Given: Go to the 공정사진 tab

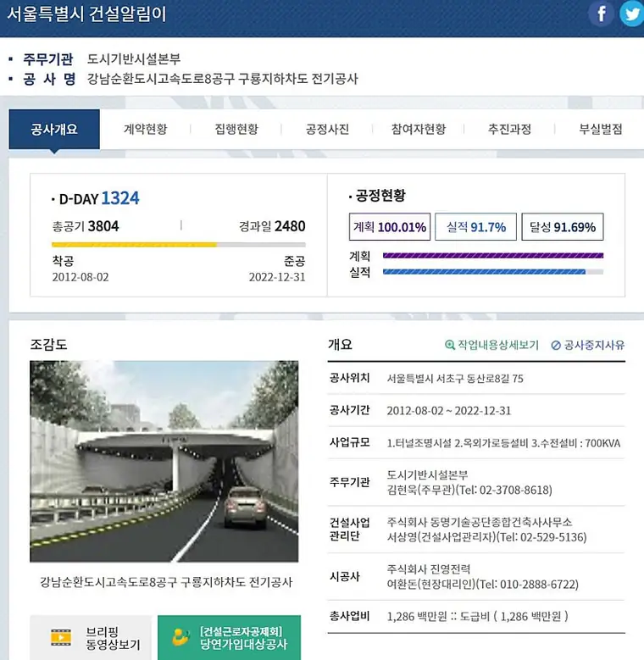Looking at the screenshot, I should click(x=327, y=130).
